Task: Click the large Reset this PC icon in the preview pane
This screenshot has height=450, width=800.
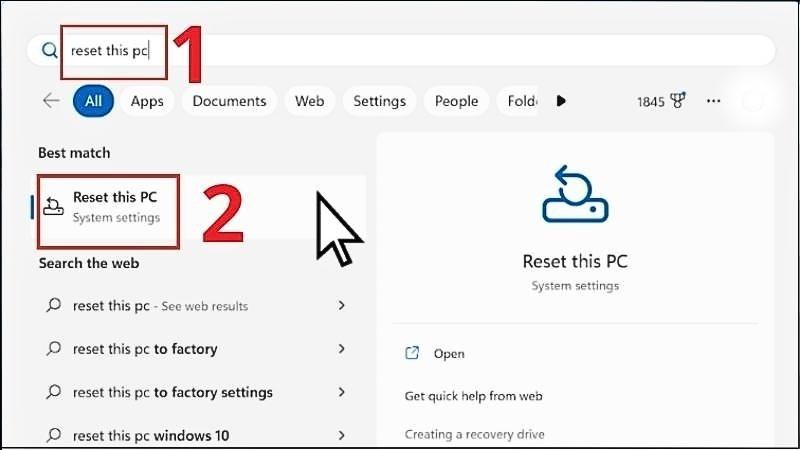Action: coord(575,194)
